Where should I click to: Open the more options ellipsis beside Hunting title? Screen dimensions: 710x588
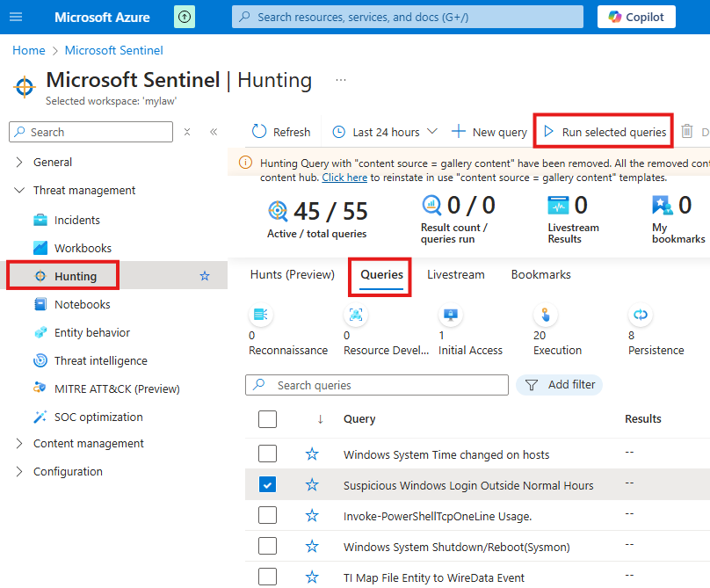pyautogui.click(x=341, y=80)
